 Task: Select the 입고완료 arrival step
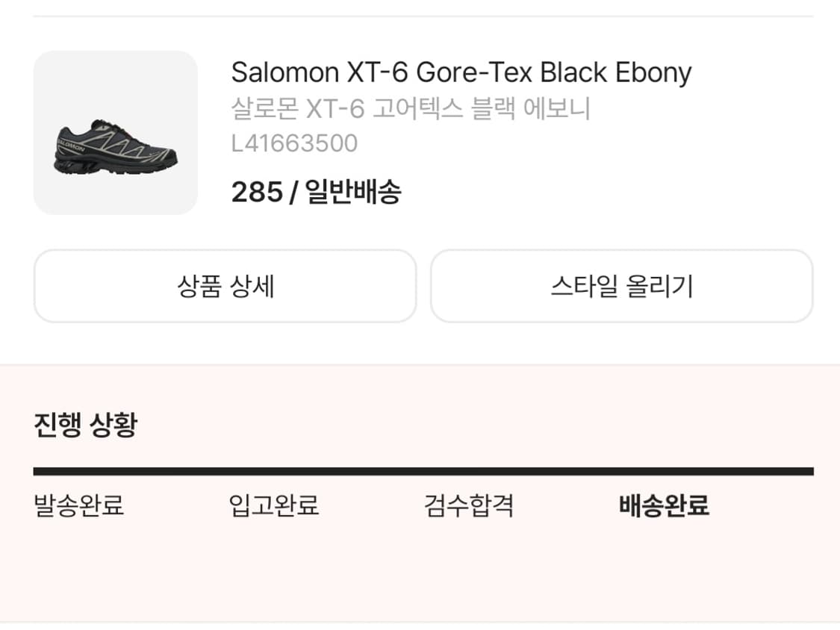[x=274, y=505]
